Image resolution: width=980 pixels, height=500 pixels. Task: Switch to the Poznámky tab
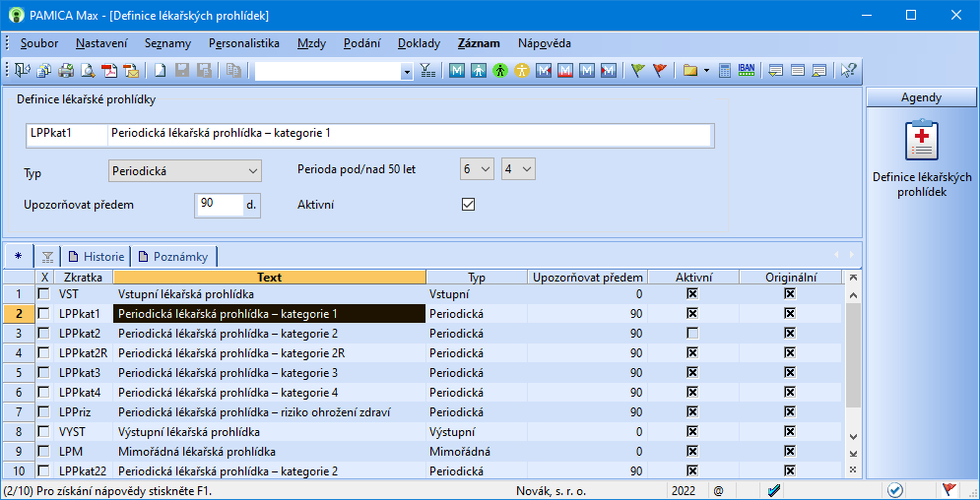173,256
